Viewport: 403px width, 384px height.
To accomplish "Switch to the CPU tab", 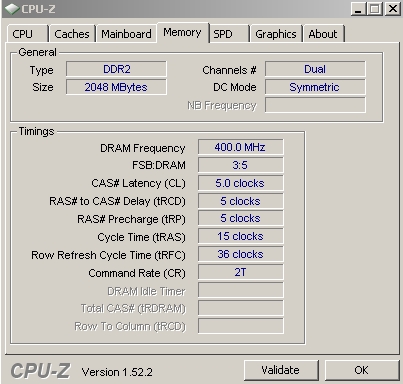I will click(28, 34).
